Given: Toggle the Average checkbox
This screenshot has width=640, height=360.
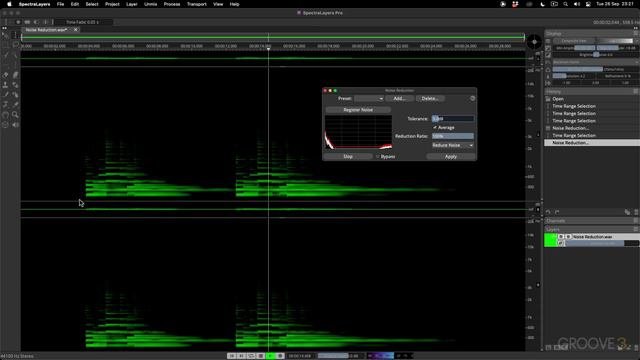Looking at the screenshot, I should tap(435, 127).
